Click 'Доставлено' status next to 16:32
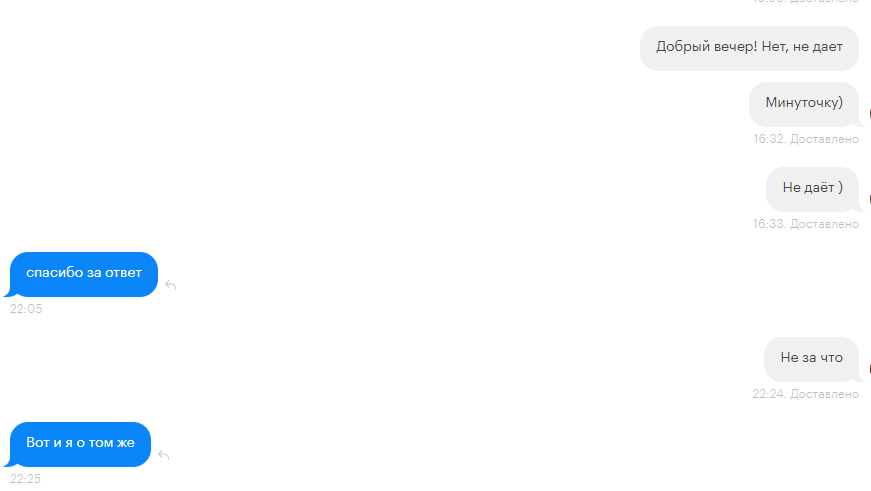The image size is (871, 491). (824, 139)
